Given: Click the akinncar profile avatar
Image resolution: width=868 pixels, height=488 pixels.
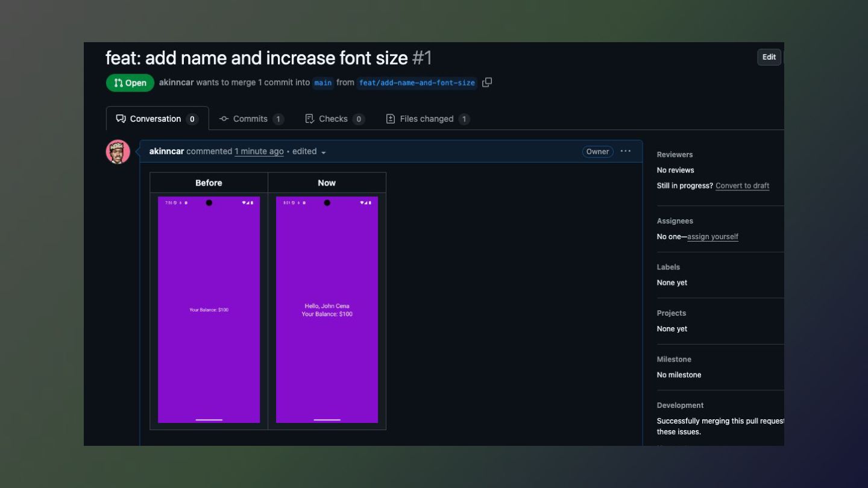Looking at the screenshot, I should tap(118, 152).
